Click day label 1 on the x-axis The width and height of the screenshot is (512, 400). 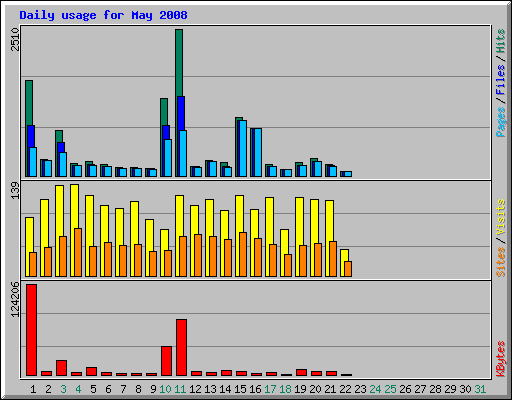(x=33, y=389)
